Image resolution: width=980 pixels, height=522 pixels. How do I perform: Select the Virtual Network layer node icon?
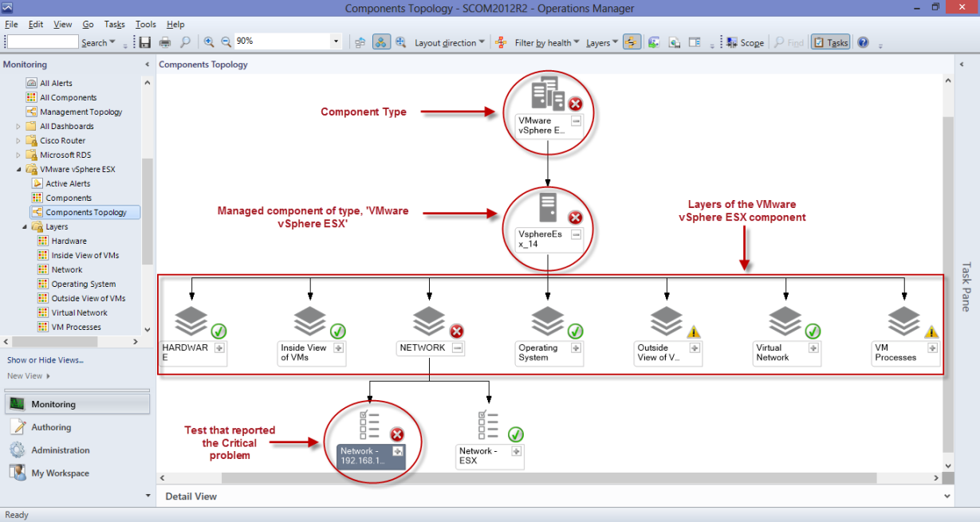click(785, 320)
